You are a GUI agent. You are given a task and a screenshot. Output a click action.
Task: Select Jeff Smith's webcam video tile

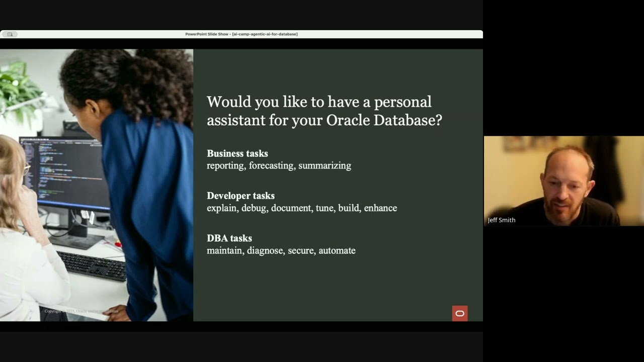[x=563, y=181]
